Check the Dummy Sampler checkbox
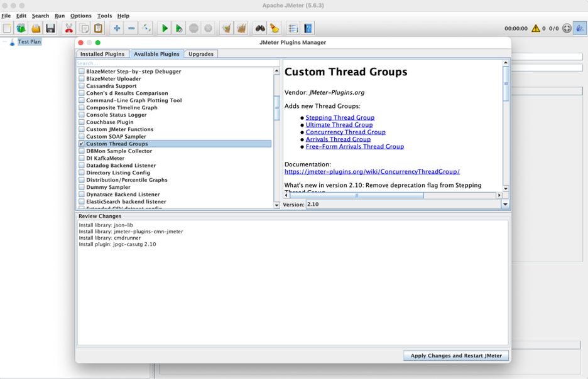 (82, 187)
